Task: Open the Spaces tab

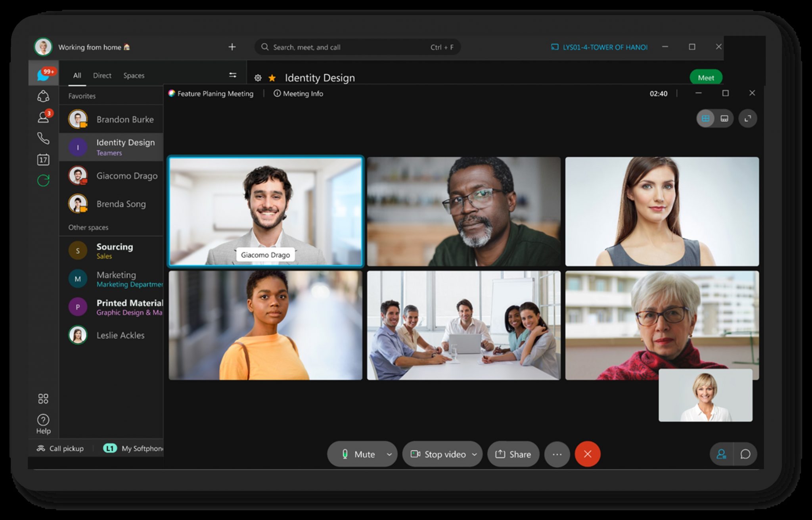Action: 134,75
